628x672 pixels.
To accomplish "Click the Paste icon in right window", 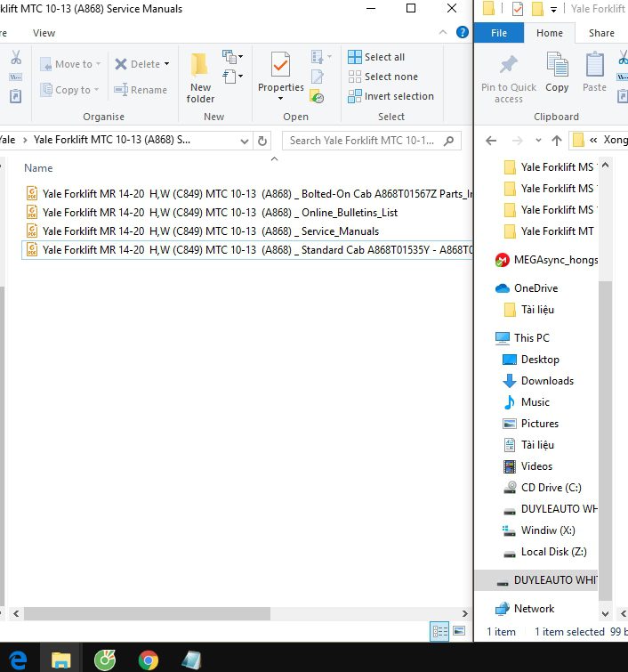I will point(594,72).
